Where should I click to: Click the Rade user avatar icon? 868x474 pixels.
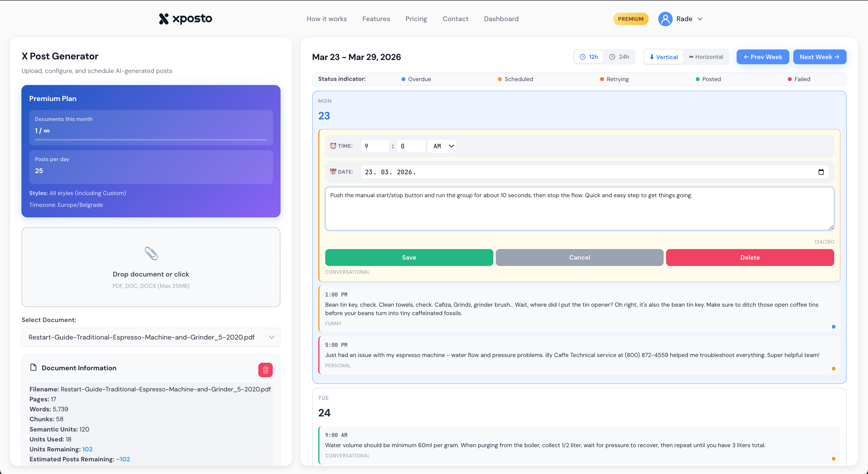point(665,19)
